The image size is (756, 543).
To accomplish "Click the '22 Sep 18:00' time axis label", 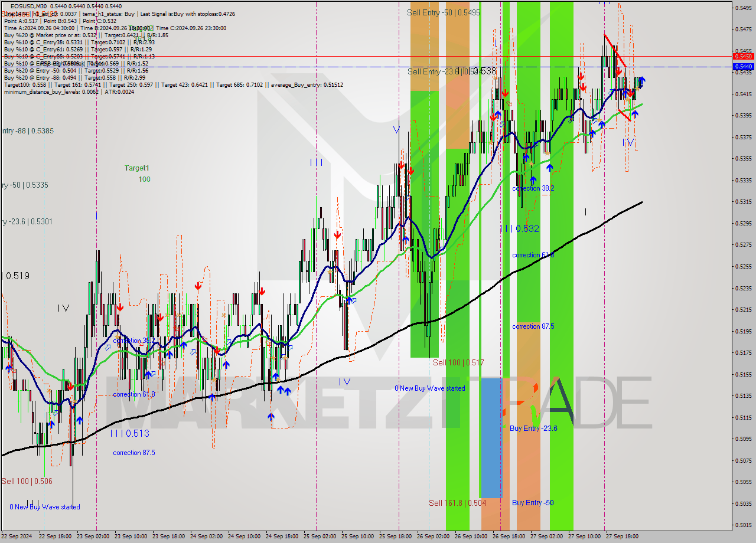I will 56,537.
